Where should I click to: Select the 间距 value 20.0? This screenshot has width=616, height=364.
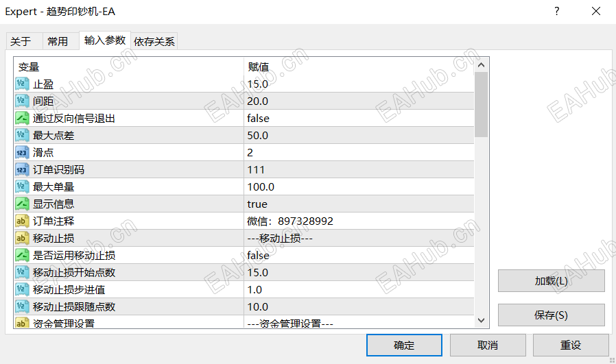point(258,101)
